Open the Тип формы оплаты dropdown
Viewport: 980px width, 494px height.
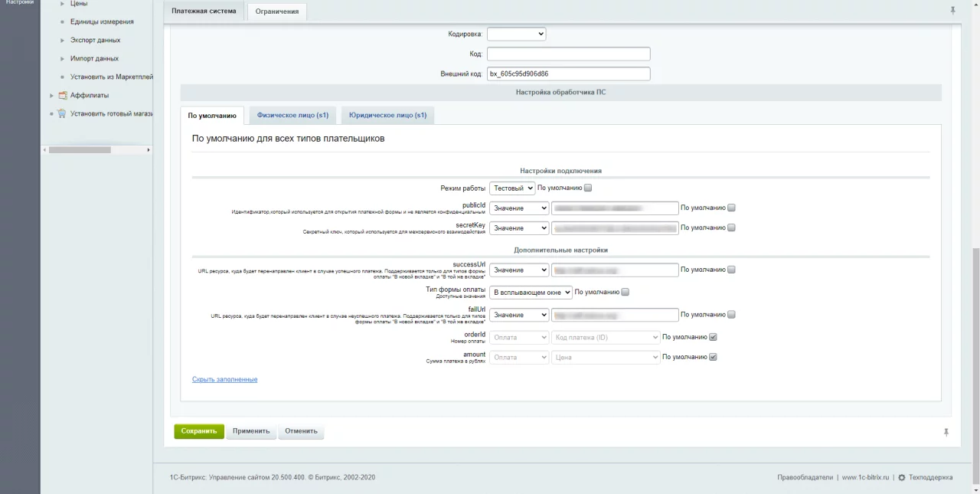click(x=531, y=293)
